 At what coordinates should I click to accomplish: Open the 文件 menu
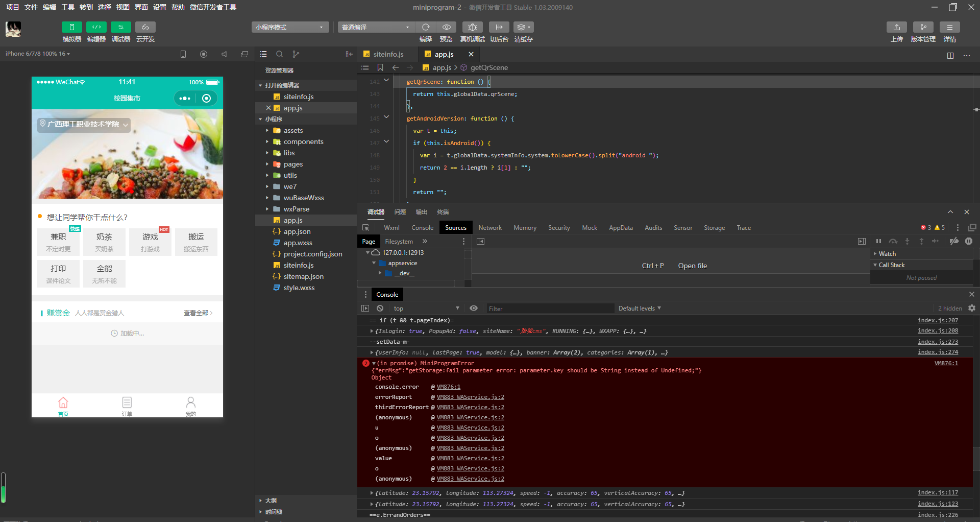coord(31,7)
